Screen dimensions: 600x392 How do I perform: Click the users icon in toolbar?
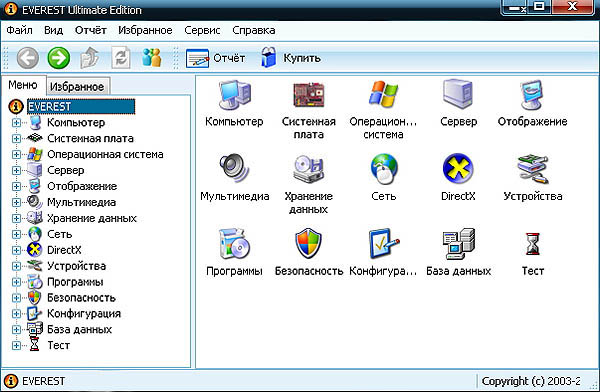click(x=152, y=58)
